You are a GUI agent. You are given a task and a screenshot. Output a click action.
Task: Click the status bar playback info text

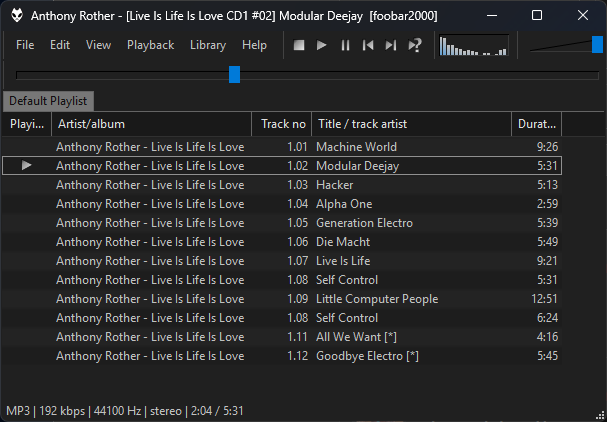125,411
